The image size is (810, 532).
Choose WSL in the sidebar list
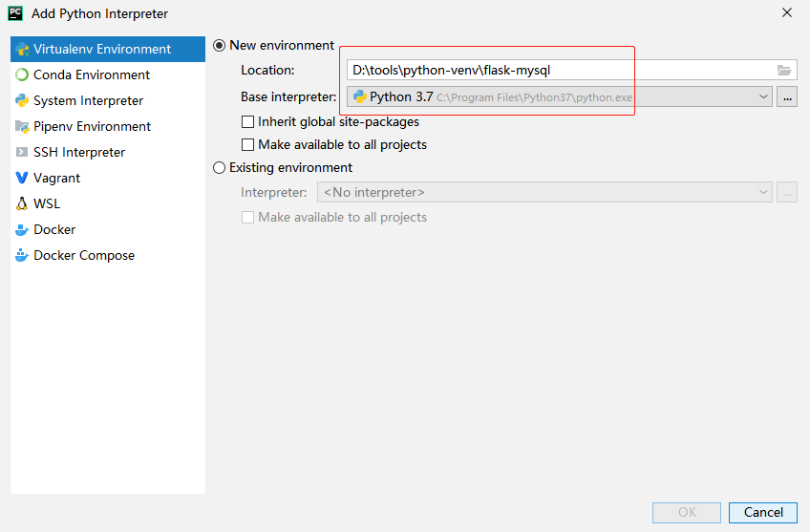tap(108, 203)
